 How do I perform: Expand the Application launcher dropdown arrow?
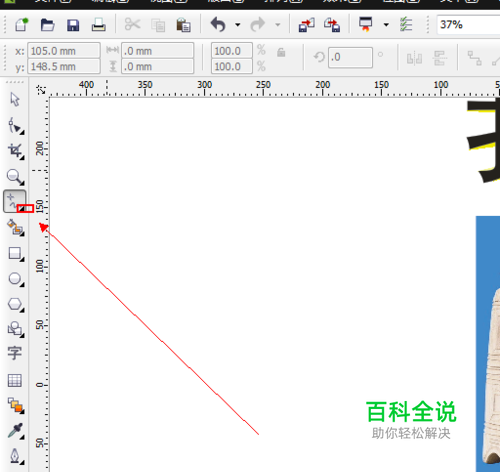tap(386, 25)
